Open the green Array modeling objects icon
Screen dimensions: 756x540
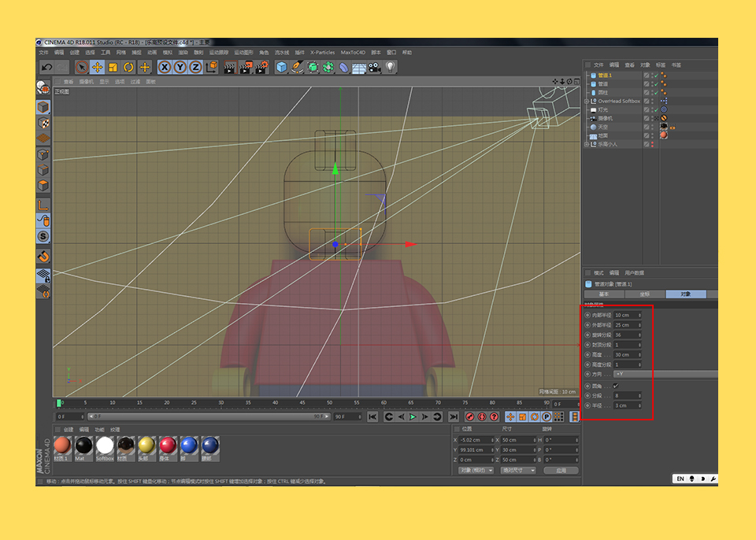coord(328,68)
